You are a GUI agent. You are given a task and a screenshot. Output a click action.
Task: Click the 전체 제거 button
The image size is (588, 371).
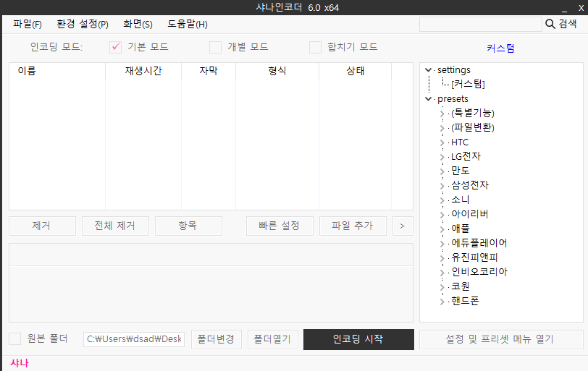point(116,226)
